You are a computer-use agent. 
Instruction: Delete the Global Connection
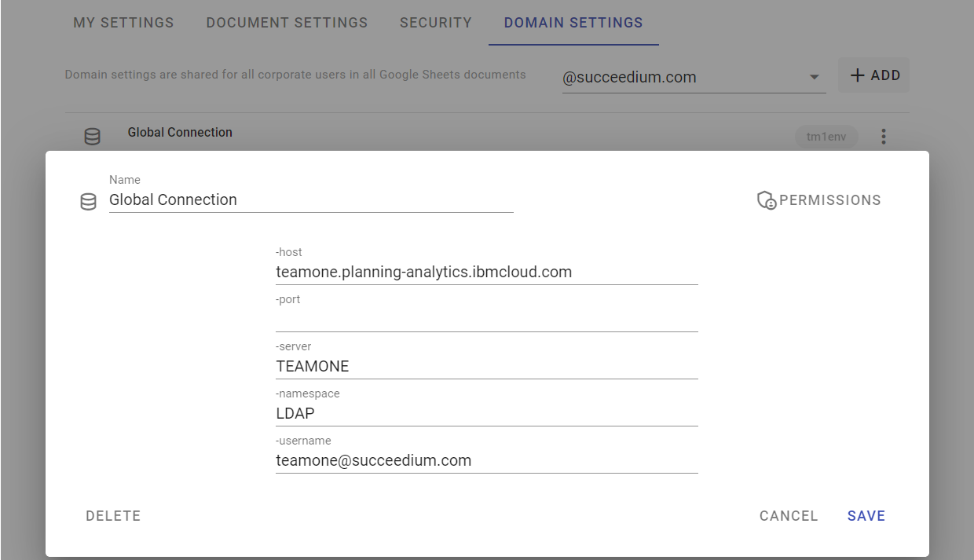(113, 516)
